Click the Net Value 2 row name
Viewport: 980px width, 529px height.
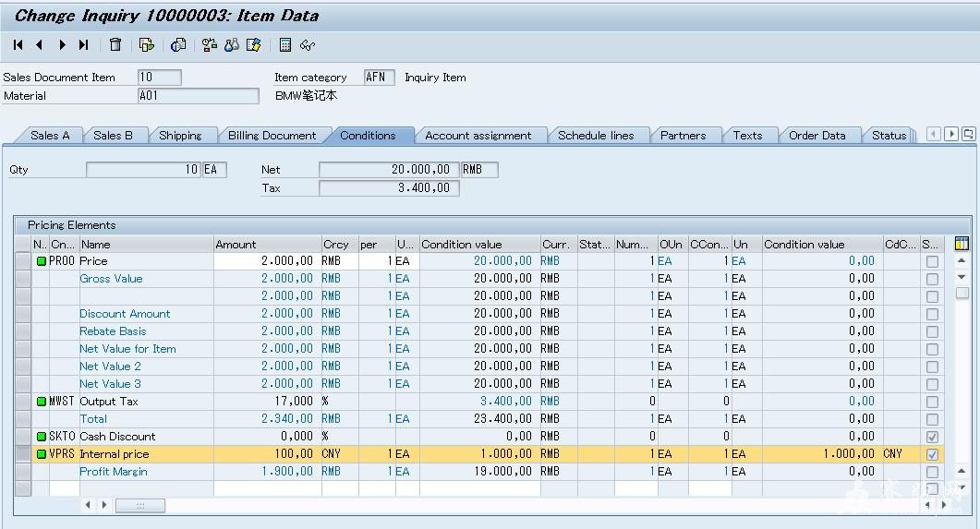(x=110, y=366)
